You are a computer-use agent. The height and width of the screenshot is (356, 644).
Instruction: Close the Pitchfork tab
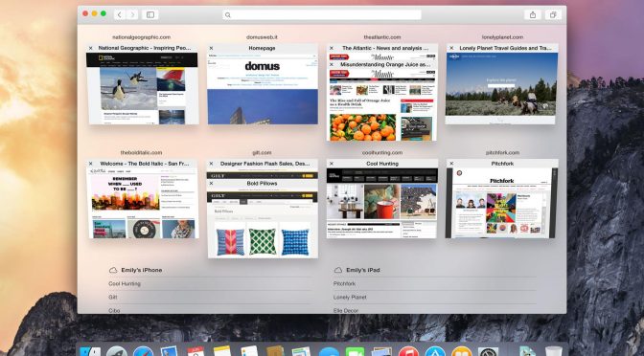point(451,164)
